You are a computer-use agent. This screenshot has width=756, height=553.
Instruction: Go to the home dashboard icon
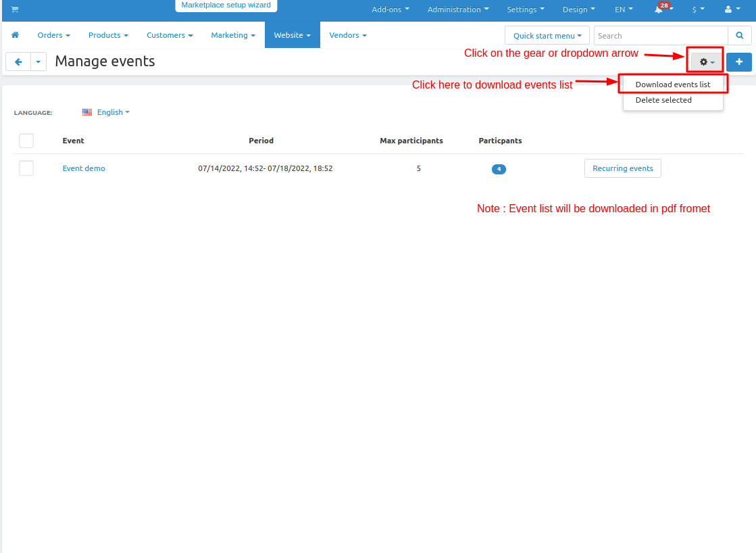15,35
